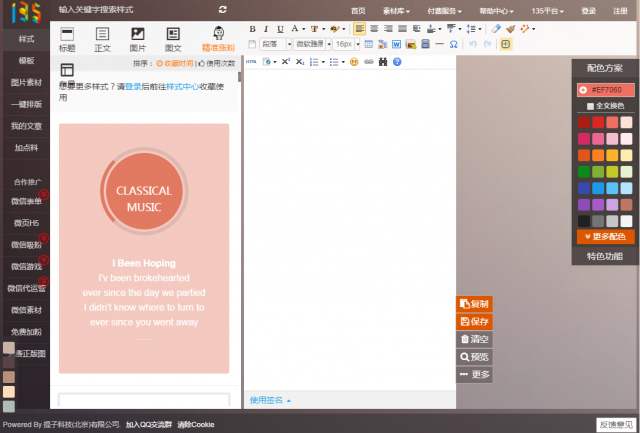Enable the 全文换色 checkbox
This screenshot has width=640, height=433.
590,105
